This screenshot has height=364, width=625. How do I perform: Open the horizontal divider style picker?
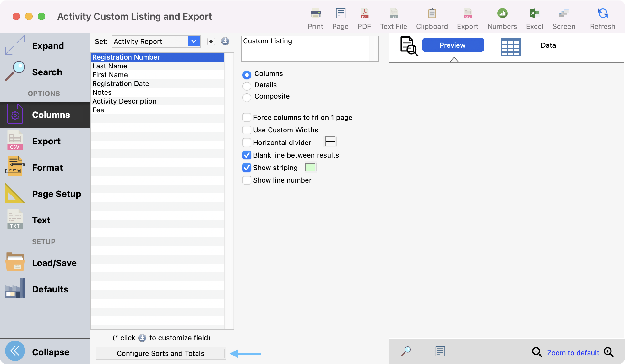(x=330, y=142)
